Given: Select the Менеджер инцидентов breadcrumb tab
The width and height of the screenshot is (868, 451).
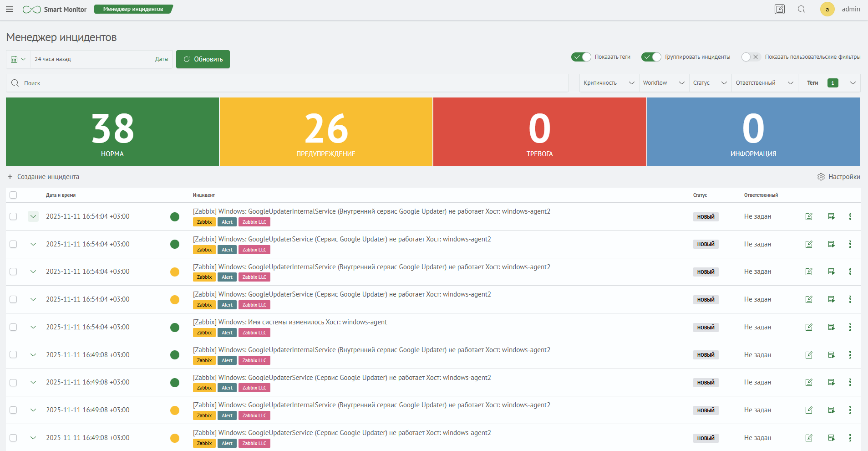Looking at the screenshot, I should click(x=133, y=9).
